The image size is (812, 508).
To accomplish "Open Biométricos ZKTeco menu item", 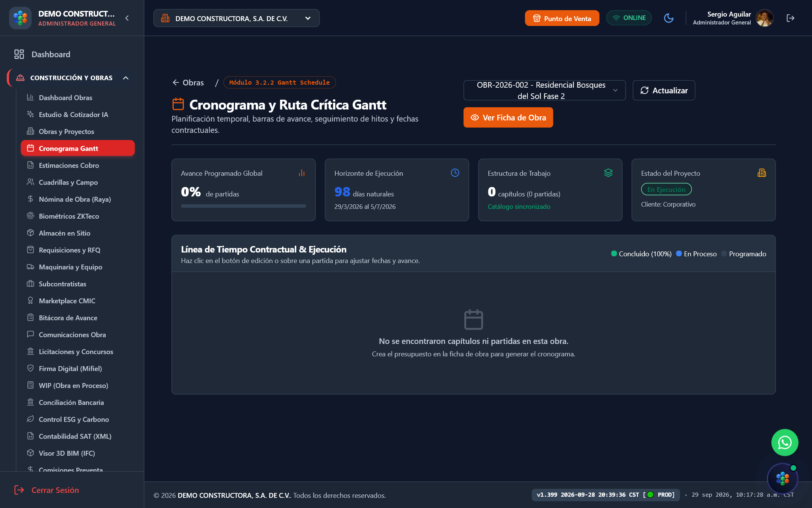I will 78,216.
